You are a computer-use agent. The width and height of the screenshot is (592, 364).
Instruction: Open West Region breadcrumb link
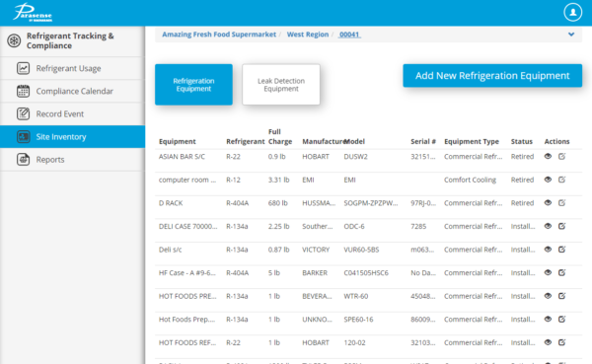(308, 35)
